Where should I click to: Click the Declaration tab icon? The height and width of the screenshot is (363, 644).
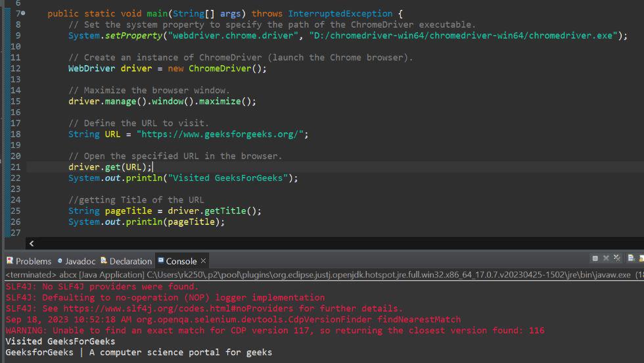(x=104, y=260)
